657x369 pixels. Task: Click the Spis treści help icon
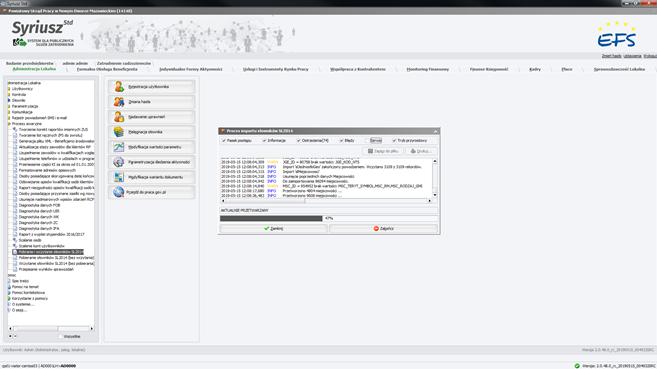coord(9,281)
